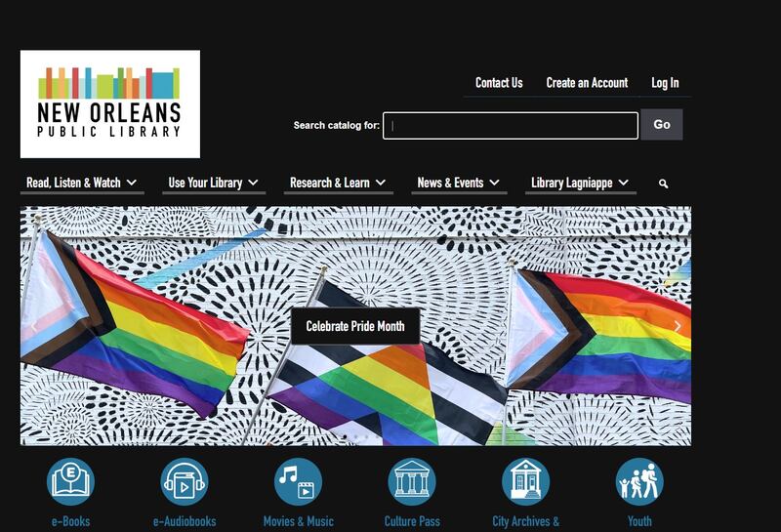Click the magnifying glass search icon
781x532 pixels.
click(664, 184)
